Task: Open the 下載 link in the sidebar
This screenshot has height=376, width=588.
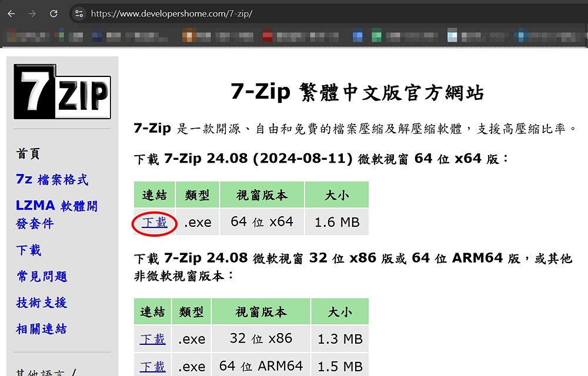Action: tap(28, 250)
